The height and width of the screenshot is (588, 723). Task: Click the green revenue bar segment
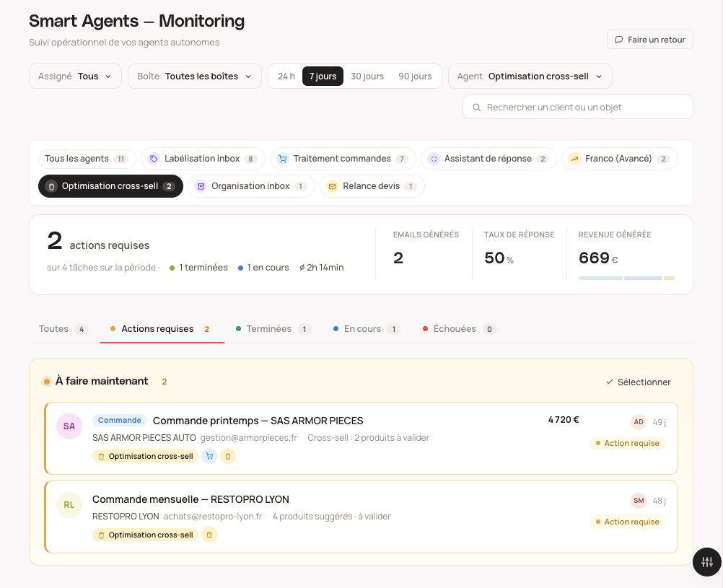click(600, 278)
